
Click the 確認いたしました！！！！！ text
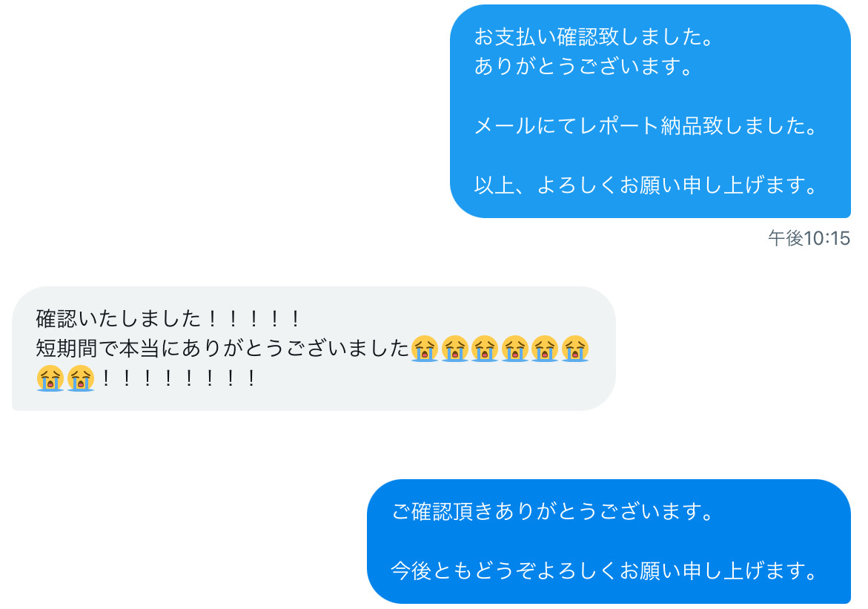(168, 319)
